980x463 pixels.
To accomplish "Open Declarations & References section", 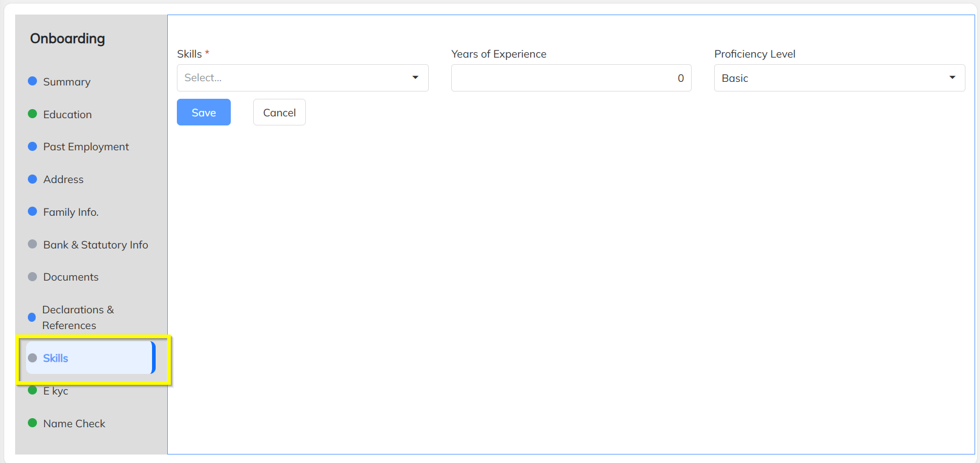I will [x=78, y=318].
